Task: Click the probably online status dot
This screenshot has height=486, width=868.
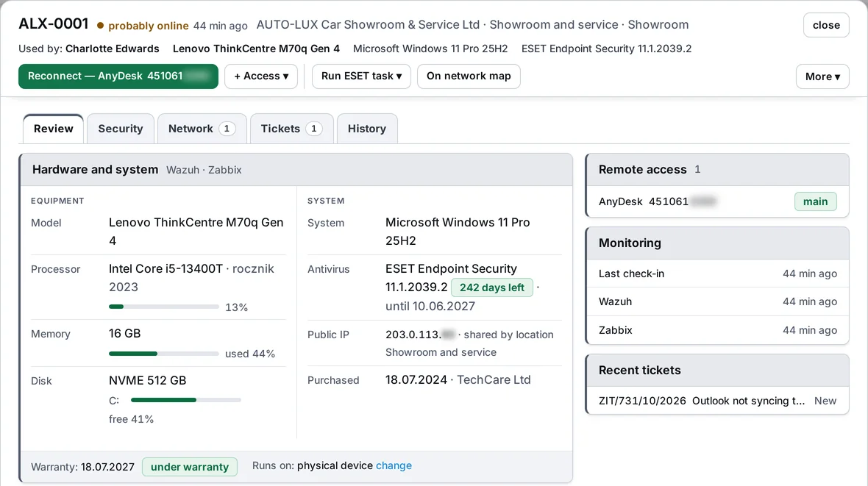Action: click(x=100, y=26)
